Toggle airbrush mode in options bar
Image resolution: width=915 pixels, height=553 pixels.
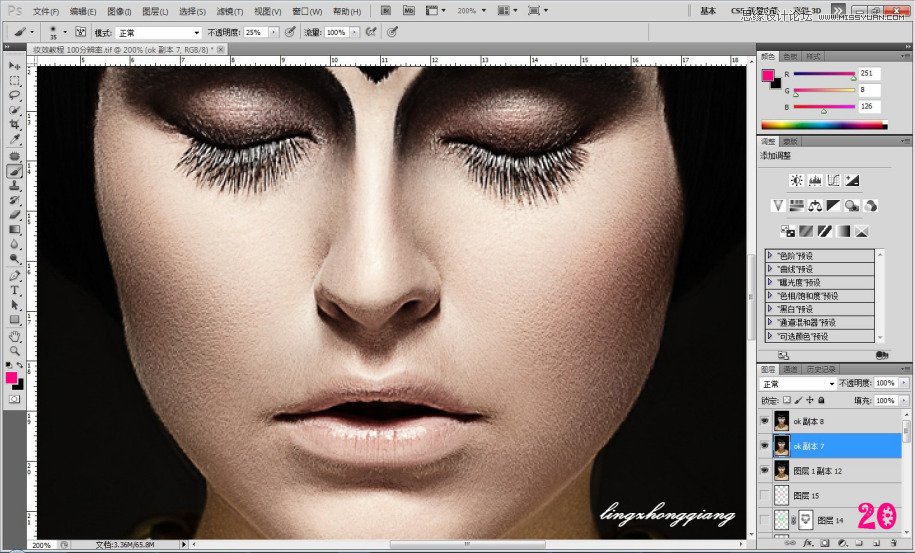371,32
